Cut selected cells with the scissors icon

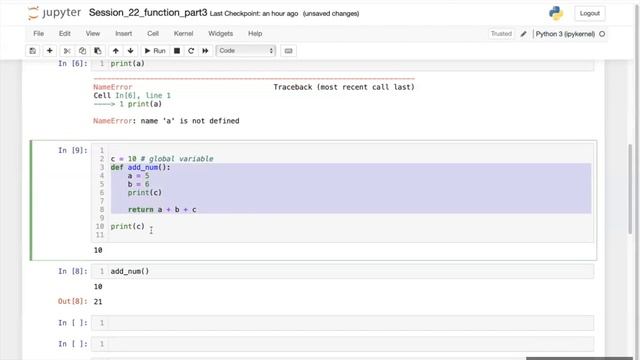(67, 51)
